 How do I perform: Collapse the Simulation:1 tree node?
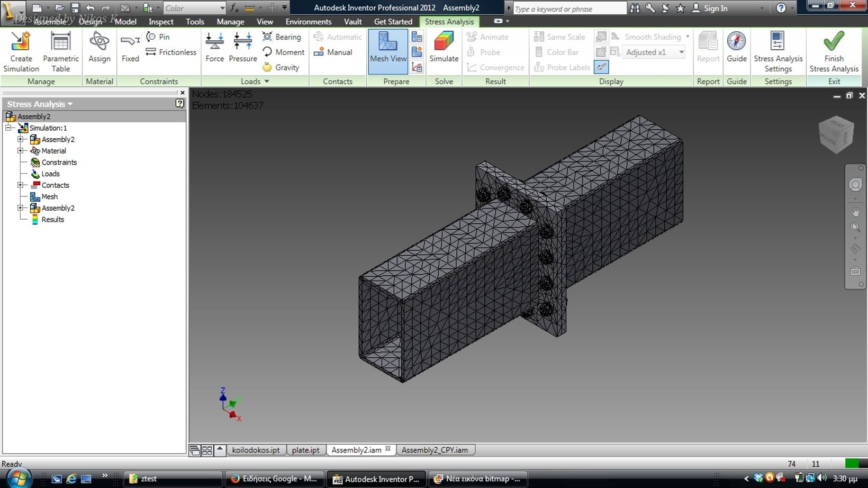point(8,128)
